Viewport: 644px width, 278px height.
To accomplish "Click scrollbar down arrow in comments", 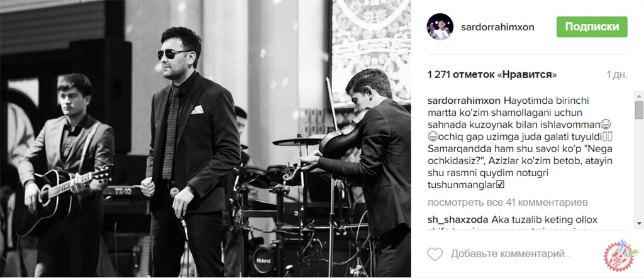I will pos(639,223).
